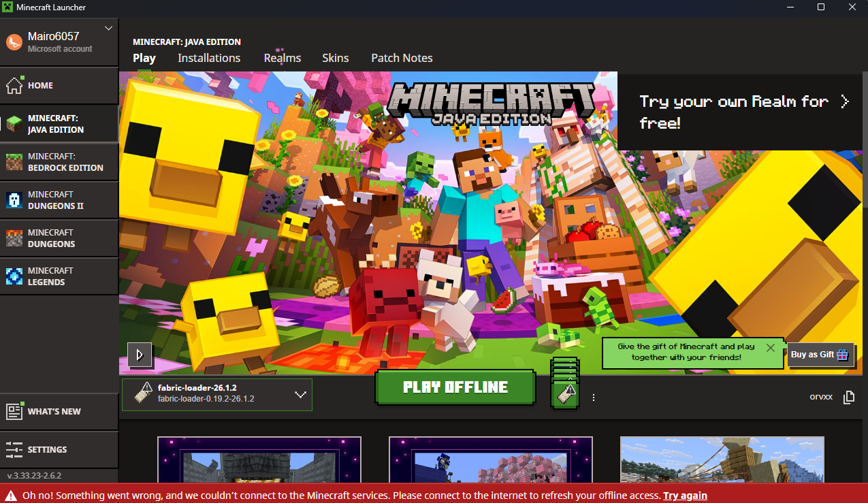Click the Try again link in error bar
The height and width of the screenshot is (503, 868).
click(x=685, y=496)
